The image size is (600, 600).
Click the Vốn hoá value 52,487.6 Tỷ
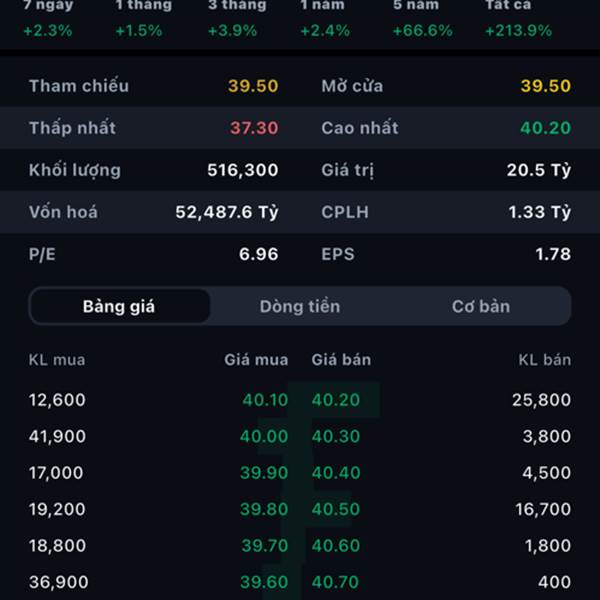coord(227,212)
